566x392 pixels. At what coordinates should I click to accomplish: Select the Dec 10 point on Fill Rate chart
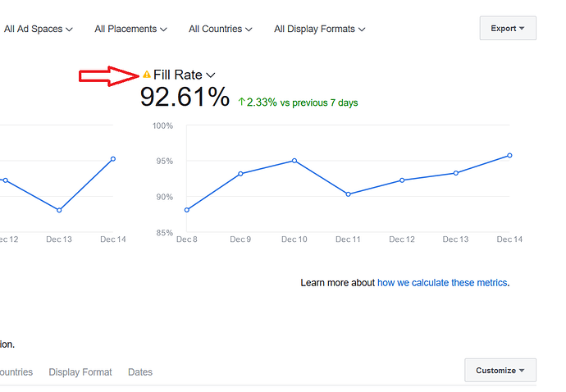[294, 161]
